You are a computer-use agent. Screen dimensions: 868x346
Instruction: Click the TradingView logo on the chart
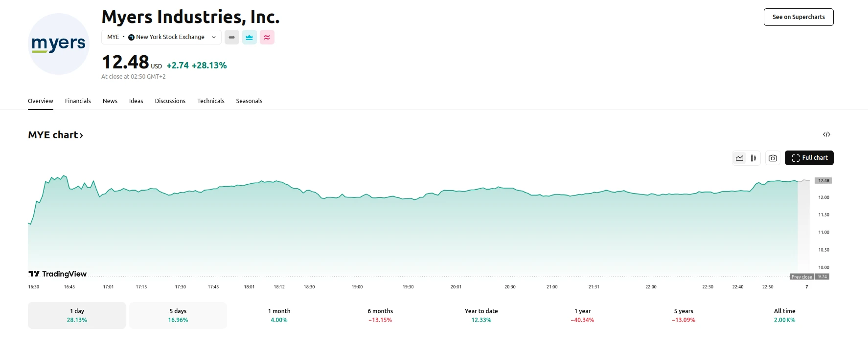coord(57,274)
